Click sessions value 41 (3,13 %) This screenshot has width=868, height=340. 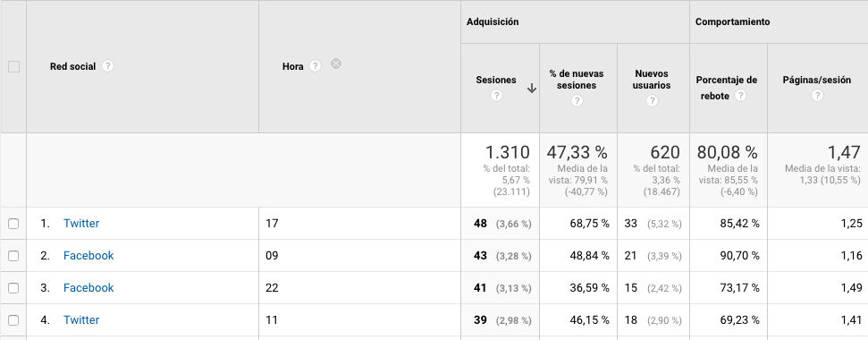[502, 287]
